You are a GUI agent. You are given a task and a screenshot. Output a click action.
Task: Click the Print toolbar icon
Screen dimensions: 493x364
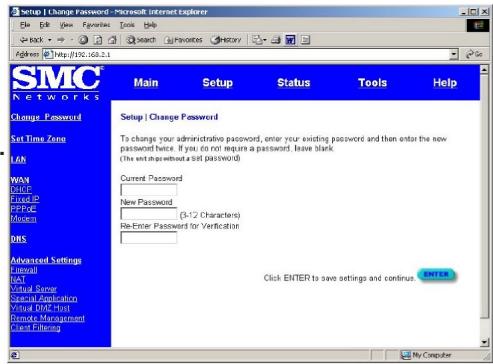pos(275,40)
